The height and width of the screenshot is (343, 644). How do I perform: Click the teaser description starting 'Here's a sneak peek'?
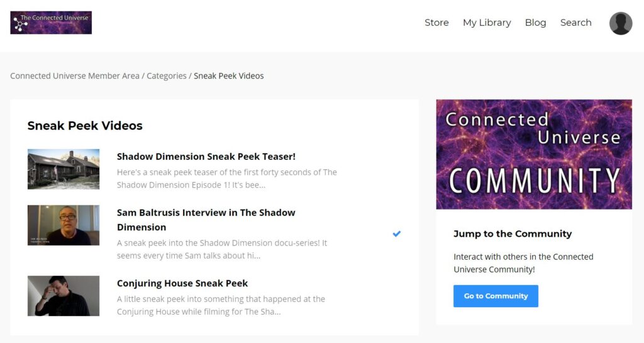tap(226, 179)
